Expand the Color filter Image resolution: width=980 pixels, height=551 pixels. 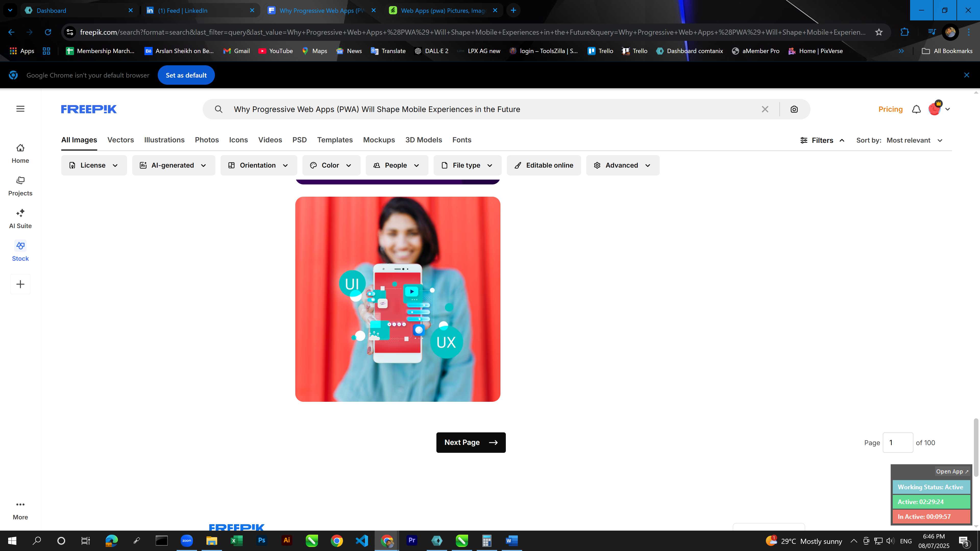coord(331,165)
